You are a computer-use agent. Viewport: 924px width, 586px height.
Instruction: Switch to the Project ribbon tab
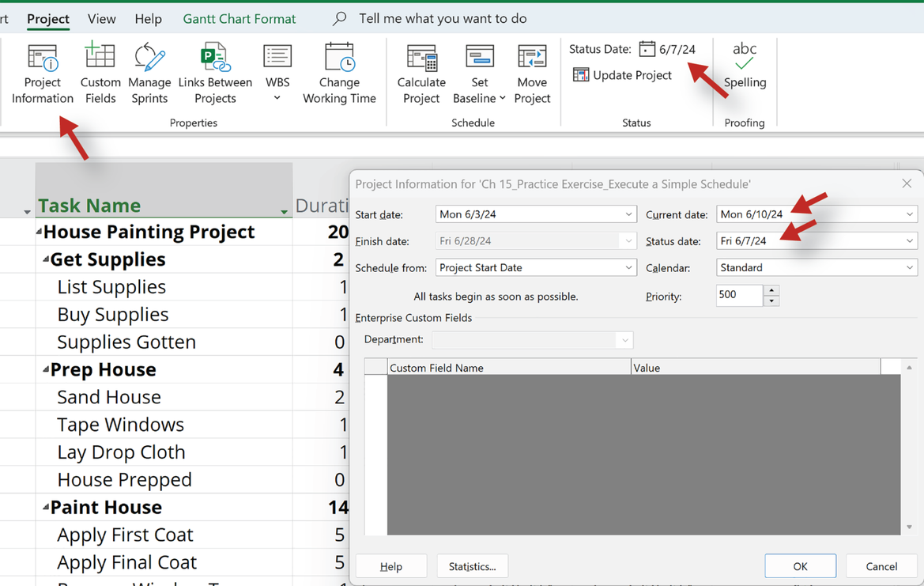tap(48, 19)
